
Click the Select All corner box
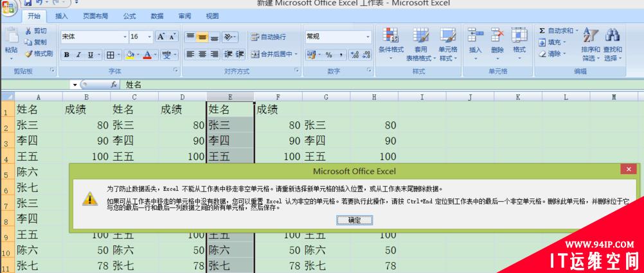[x=8, y=97]
